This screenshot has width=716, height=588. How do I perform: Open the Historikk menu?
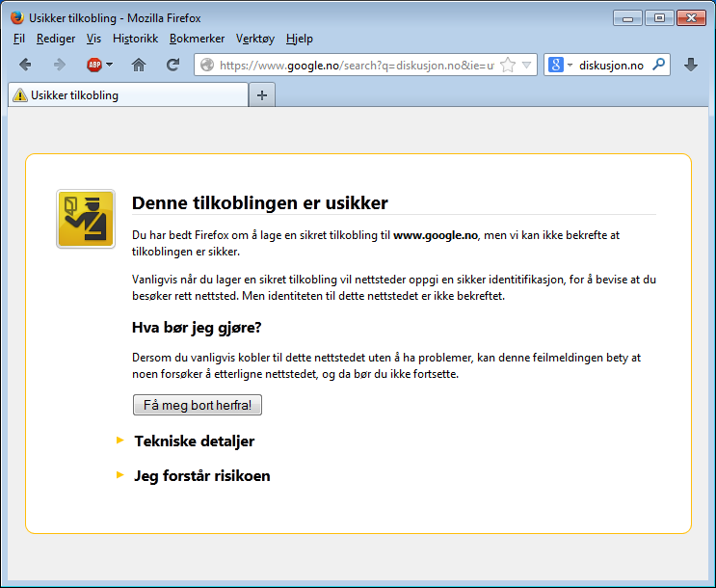(x=135, y=39)
